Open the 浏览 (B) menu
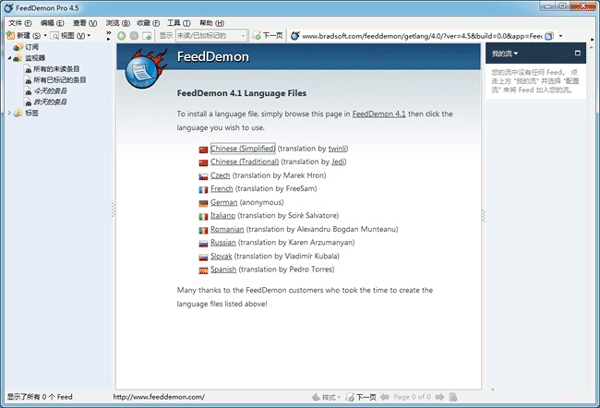The width and height of the screenshot is (600, 408). coord(118,23)
